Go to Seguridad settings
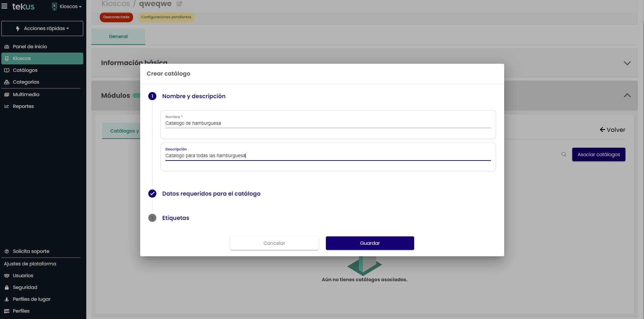This screenshot has height=319, width=644. tap(25, 287)
